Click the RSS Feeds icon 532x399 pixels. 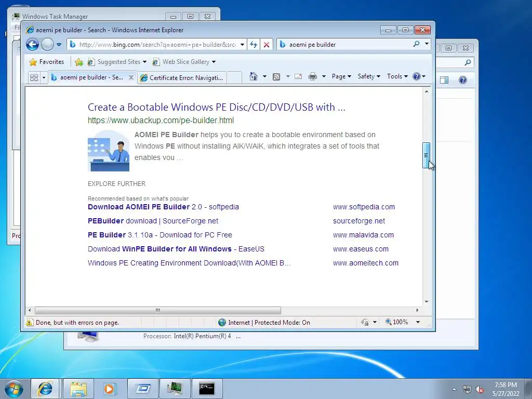[x=276, y=77]
